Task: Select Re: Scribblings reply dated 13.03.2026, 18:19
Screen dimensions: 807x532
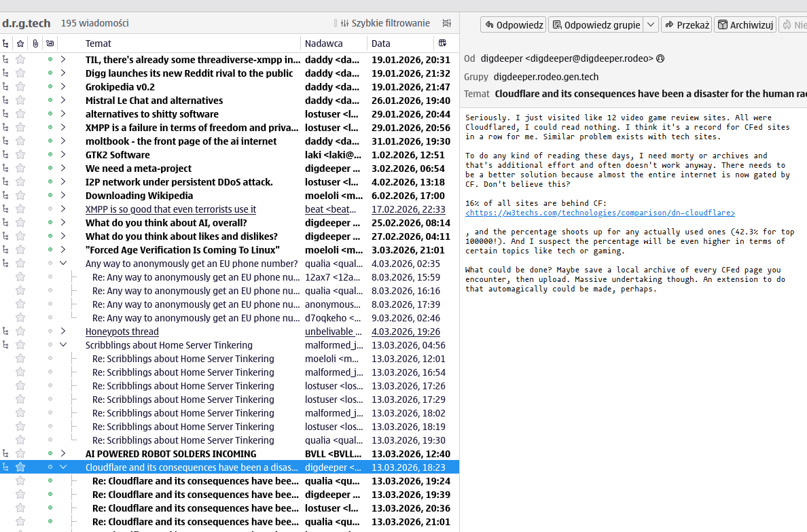Action: pos(230,427)
